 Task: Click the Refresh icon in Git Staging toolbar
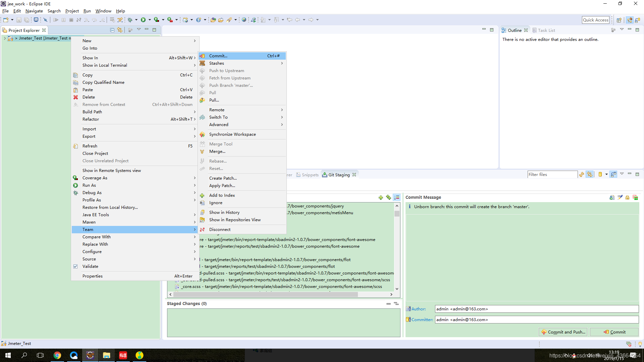[582, 174]
